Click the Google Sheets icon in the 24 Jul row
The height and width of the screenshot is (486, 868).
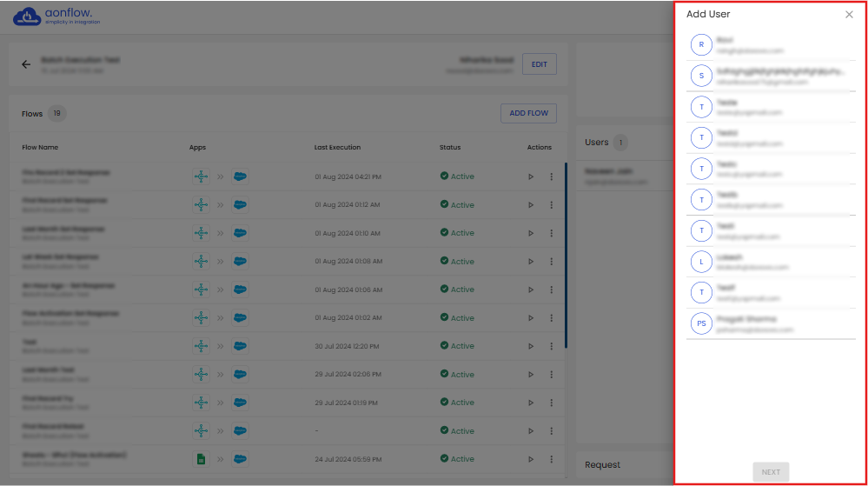(201, 459)
